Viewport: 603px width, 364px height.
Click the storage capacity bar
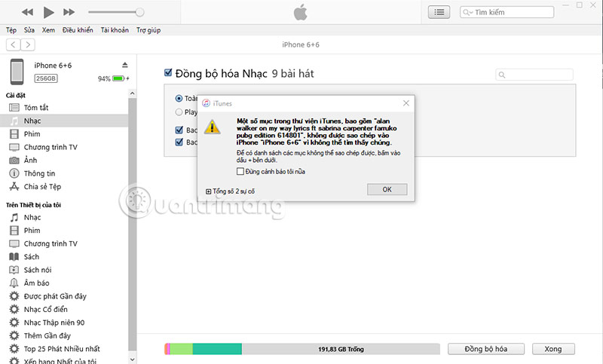[302, 349]
